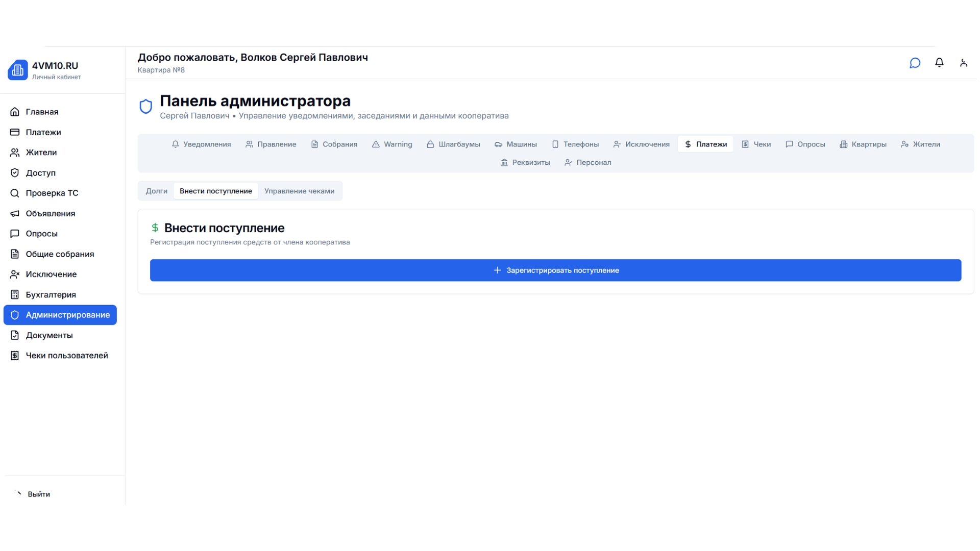The width and height of the screenshot is (980, 551).
Task: Open the «Реквизиты» tab
Action: [x=525, y=162]
